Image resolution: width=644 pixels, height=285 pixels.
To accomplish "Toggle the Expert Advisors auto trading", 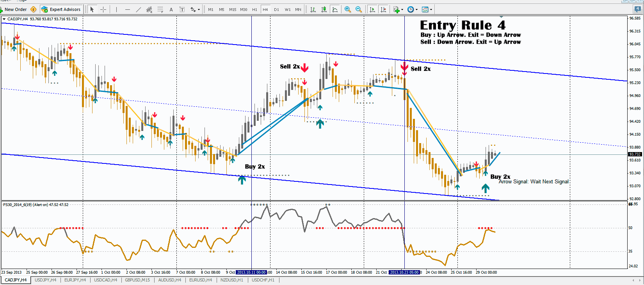I will pos(61,9).
